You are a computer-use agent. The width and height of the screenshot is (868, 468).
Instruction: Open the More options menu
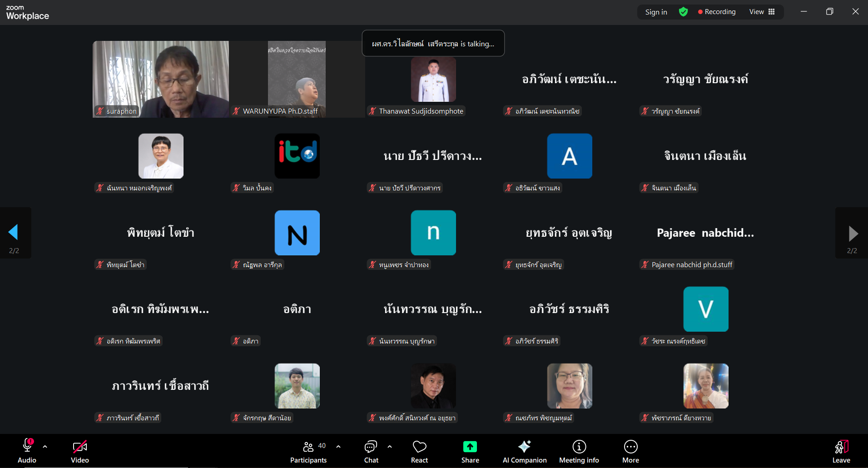tap(630, 452)
